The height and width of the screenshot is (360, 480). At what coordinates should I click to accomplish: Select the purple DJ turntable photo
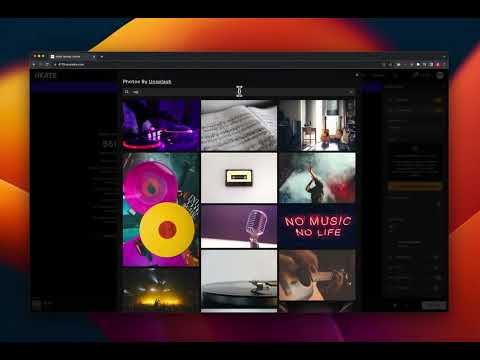[161, 125]
